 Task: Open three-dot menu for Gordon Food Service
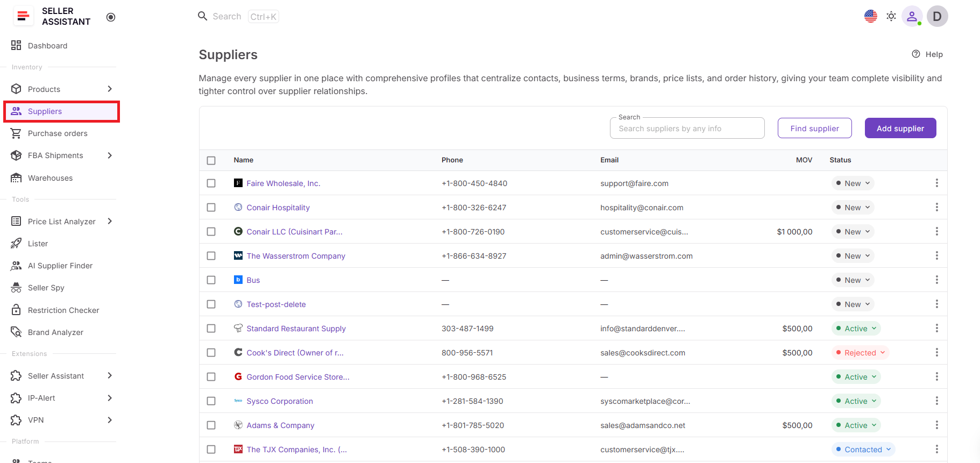coord(937,376)
